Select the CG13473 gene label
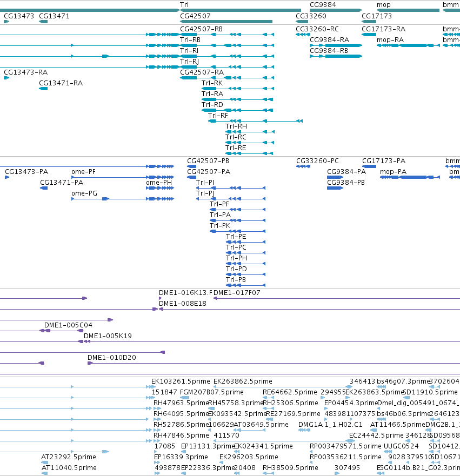 click(19, 16)
